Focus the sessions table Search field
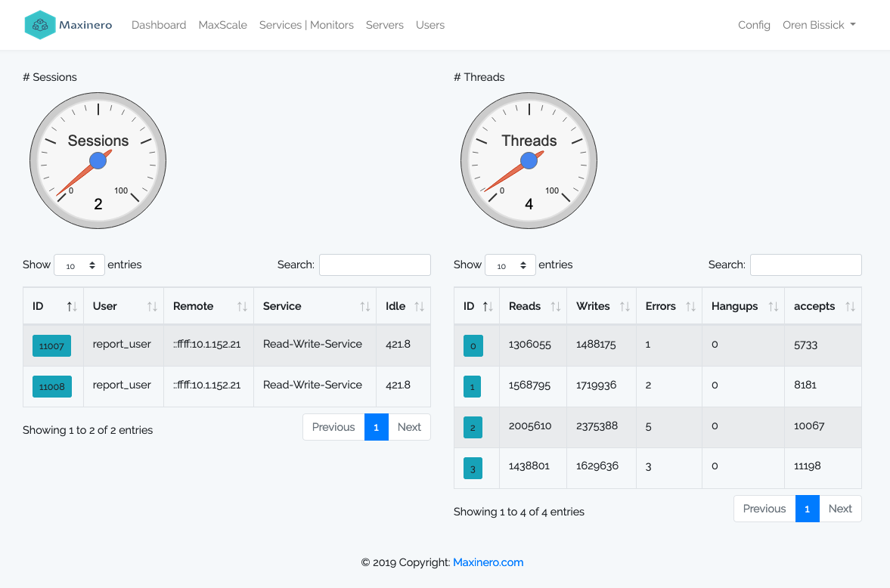The width and height of the screenshot is (890, 588). (x=374, y=265)
